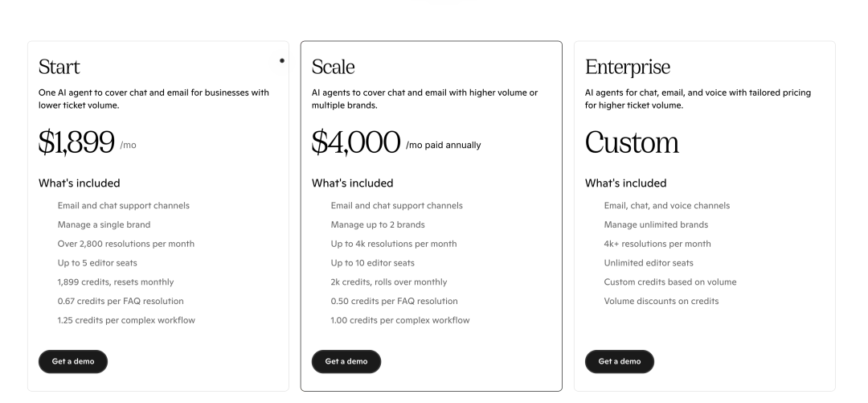Select the Enterprise plan heading
The height and width of the screenshot is (403, 868).
tap(627, 67)
